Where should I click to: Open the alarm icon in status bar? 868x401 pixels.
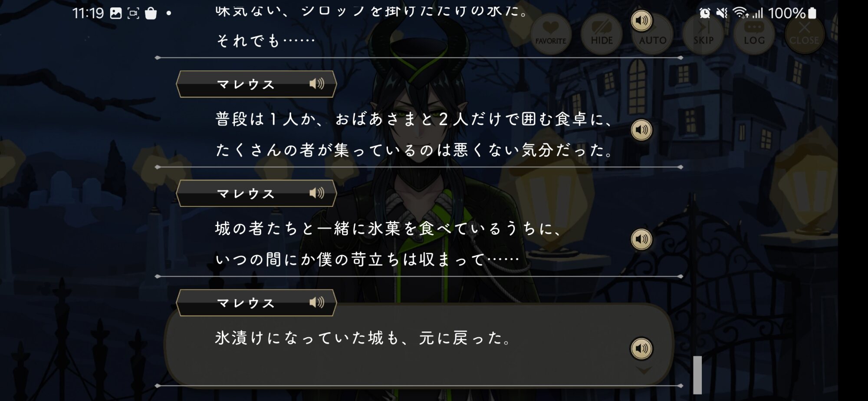705,13
